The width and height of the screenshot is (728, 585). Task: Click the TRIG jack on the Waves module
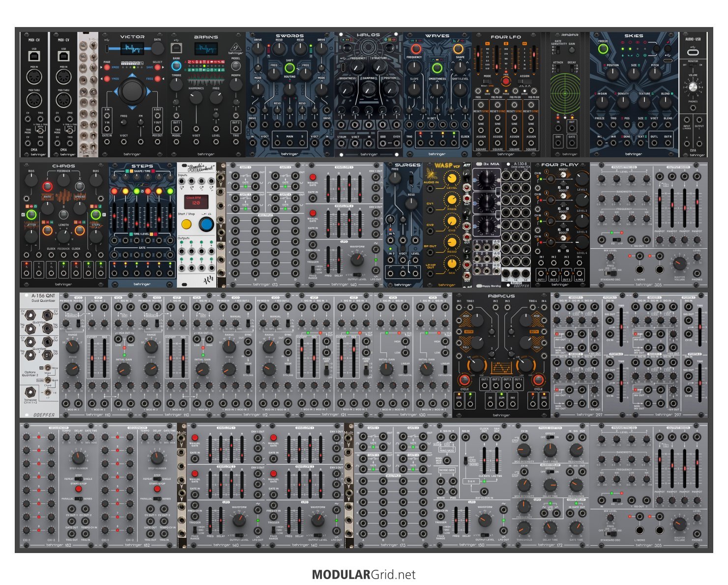[x=409, y=142]
